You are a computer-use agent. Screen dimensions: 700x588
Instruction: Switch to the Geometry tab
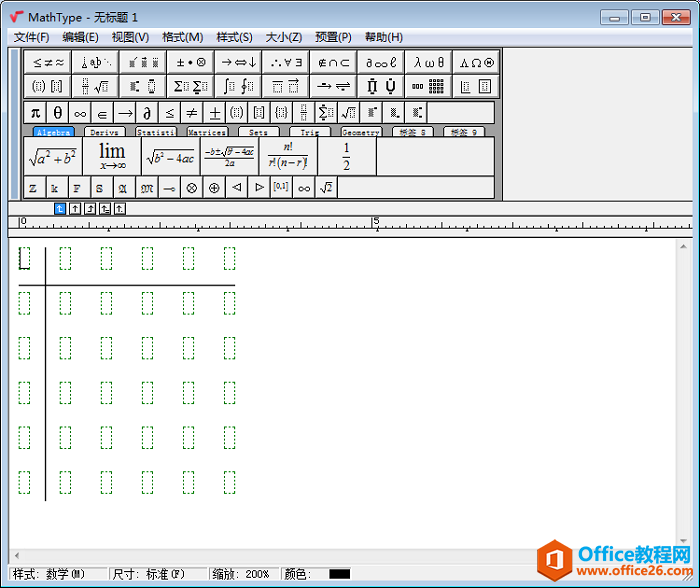pyautogui.click(x=361, y=132)
